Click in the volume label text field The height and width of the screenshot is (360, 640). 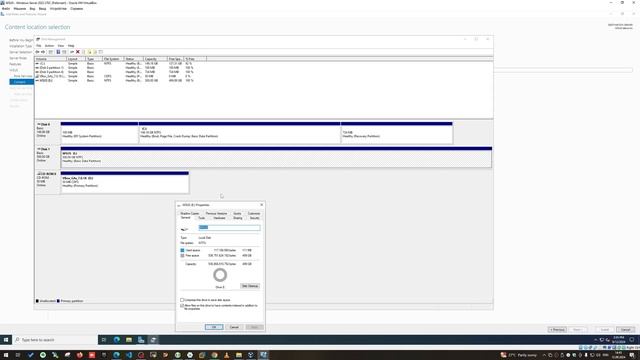(229, 227)
